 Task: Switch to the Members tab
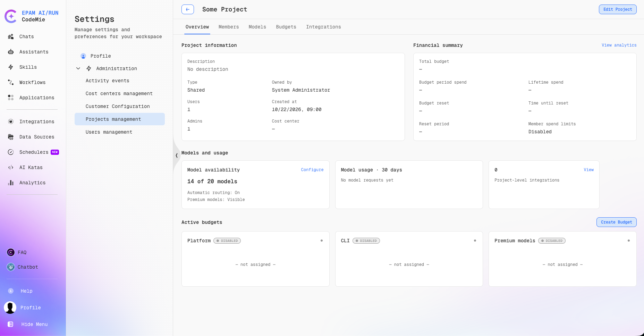point(229,27)
